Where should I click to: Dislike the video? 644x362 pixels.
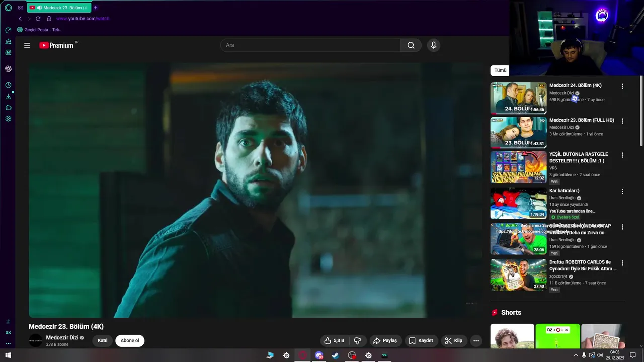(358, 341)
